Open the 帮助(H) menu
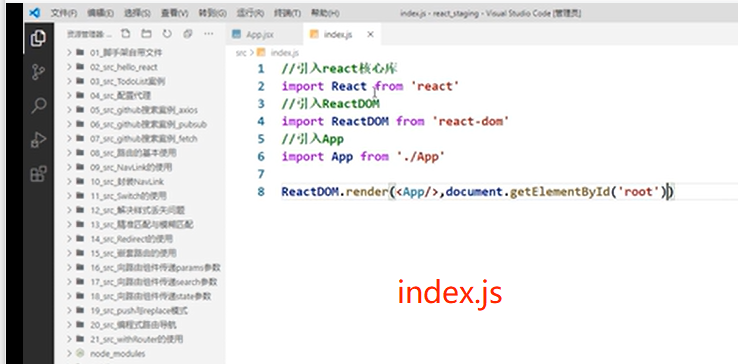The height and width of the screenshot is (364, 738). [325, 13]
